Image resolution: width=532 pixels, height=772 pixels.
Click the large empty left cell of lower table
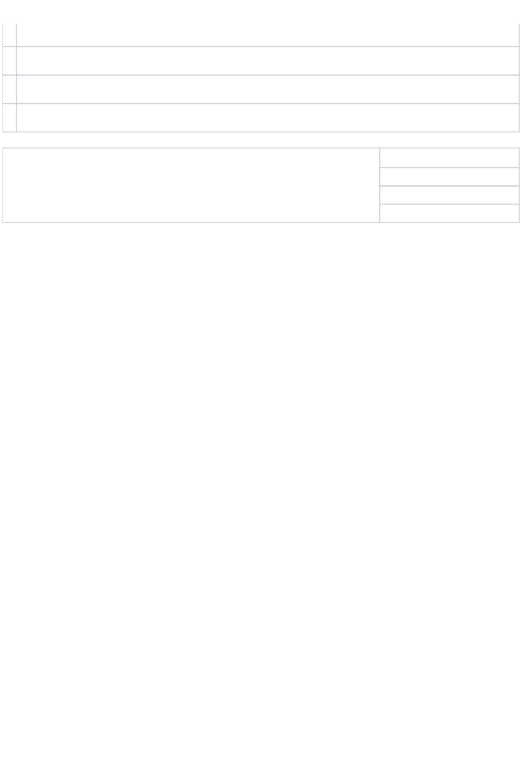(x=191, y=185)
